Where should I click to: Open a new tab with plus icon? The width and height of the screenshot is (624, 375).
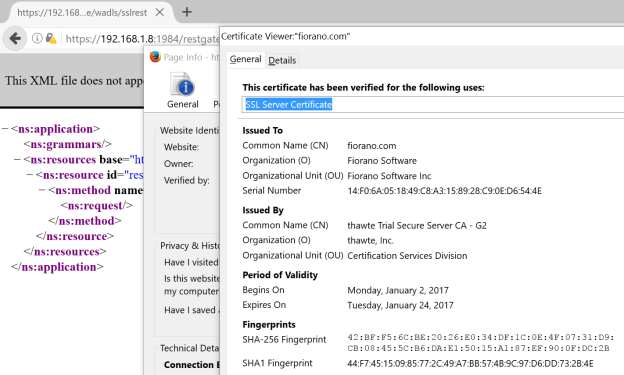tap(187, 12)
